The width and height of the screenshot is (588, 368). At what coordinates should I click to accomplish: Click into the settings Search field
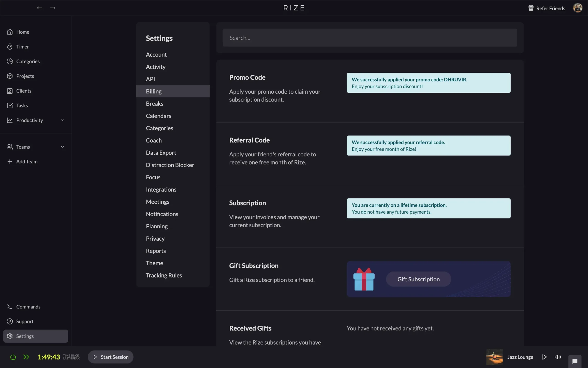coord(370,38)
